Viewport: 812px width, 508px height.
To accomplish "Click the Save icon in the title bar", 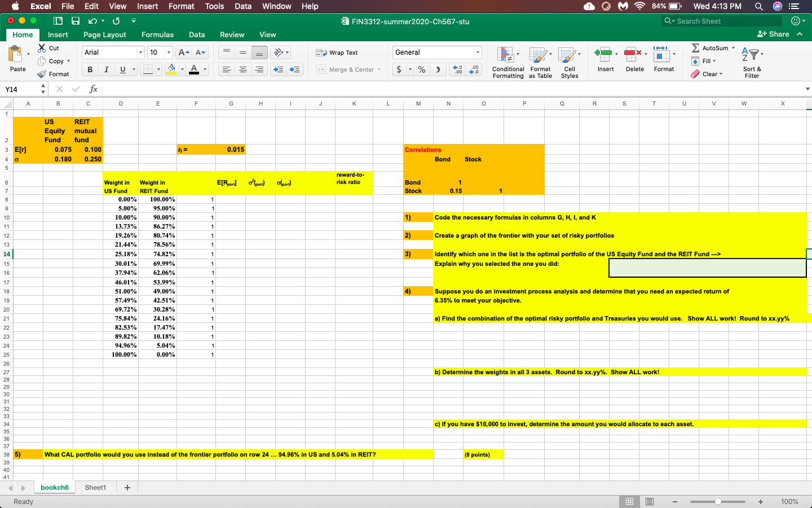I will [76, 21].
